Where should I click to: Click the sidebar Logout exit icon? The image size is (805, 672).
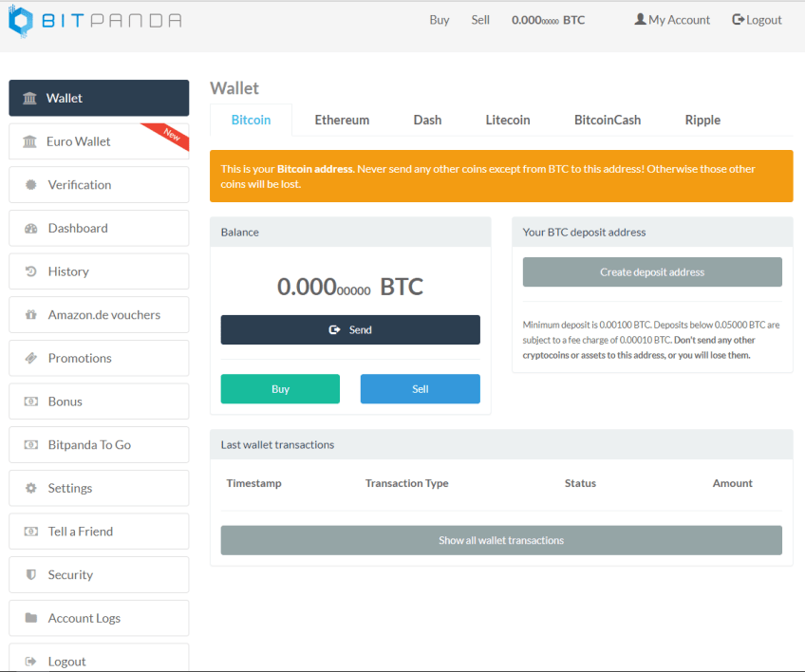[x=30, y=662]
